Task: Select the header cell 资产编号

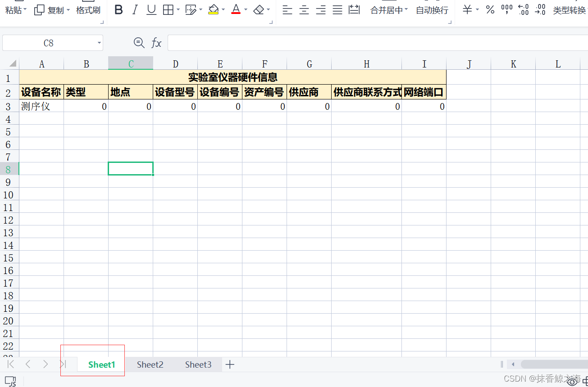Action: click(264, 92)
